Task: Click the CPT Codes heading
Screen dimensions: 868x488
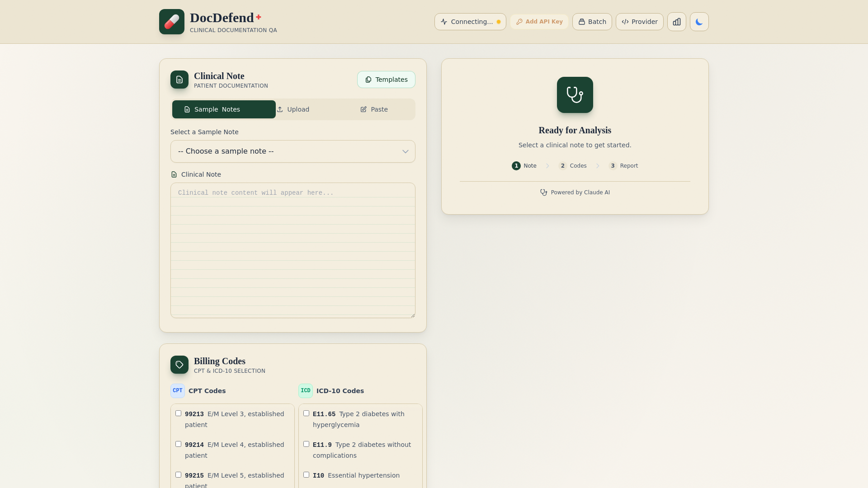Action: pyautogui.click(x=207, y=391)
